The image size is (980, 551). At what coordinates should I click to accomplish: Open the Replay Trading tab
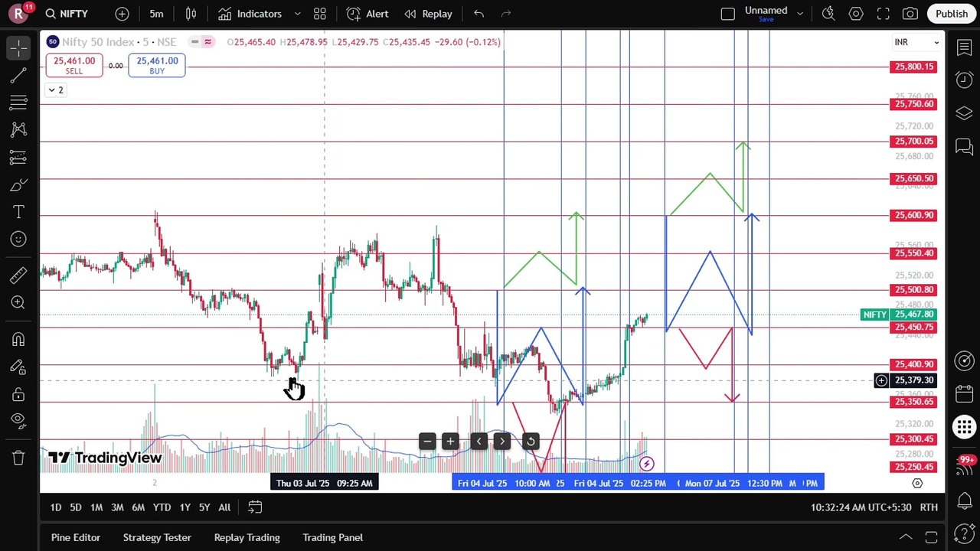247,537
